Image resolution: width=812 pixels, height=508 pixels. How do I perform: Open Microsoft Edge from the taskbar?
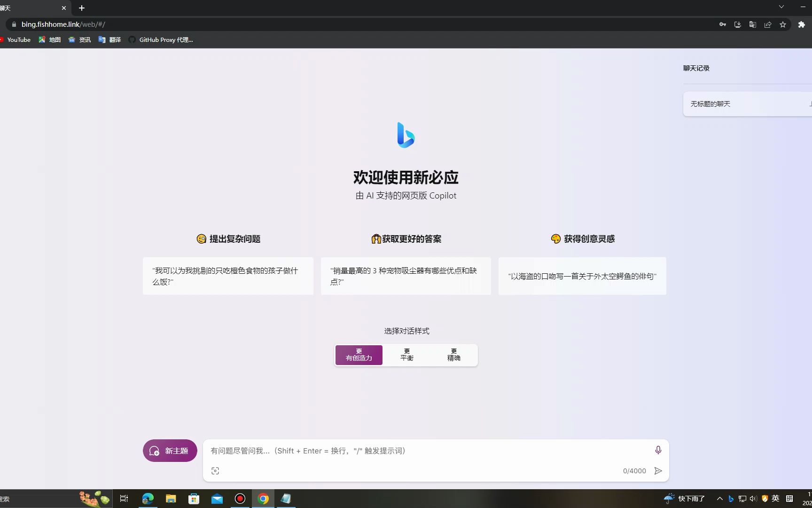coord(148,499)
